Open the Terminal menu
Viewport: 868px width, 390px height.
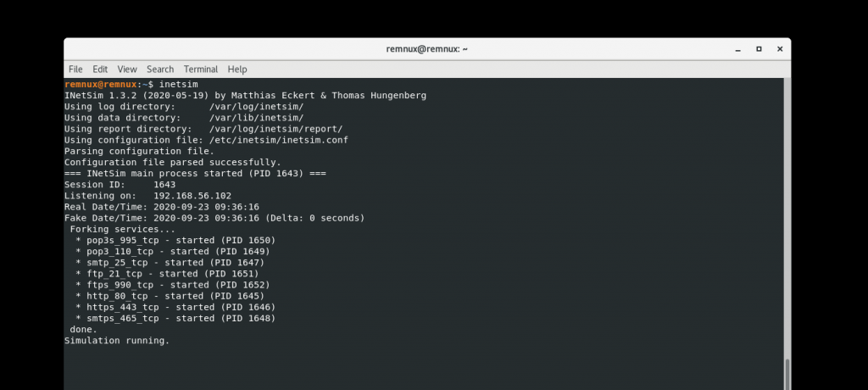pyautogui.click(x=200, y=70)
